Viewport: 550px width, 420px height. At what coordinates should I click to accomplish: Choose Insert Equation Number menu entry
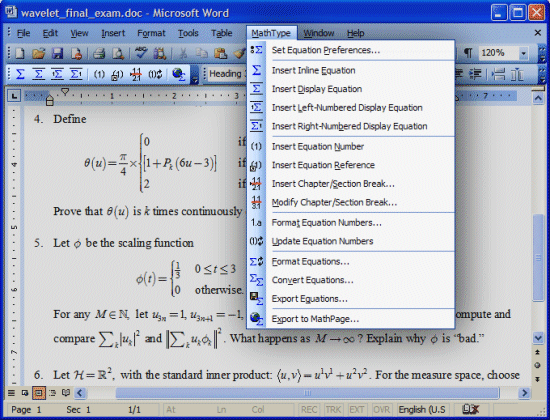point(351,147)
